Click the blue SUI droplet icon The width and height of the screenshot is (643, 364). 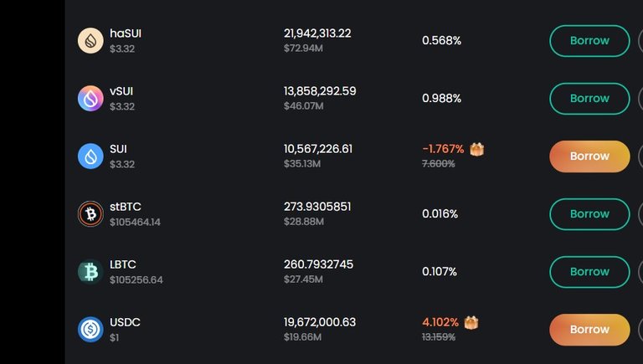[90, 156]
